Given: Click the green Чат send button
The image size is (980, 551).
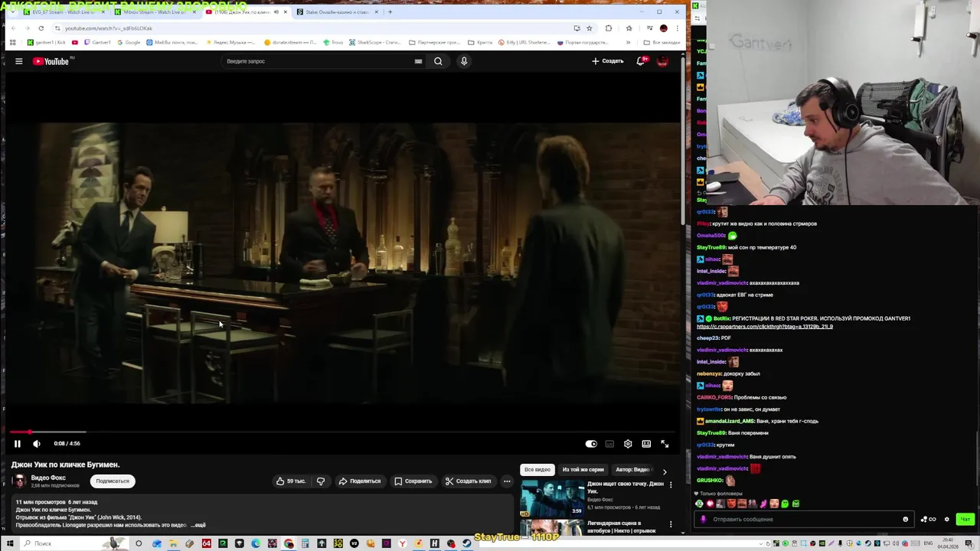Looking at the screenshot, I should (x=965, y=520).
